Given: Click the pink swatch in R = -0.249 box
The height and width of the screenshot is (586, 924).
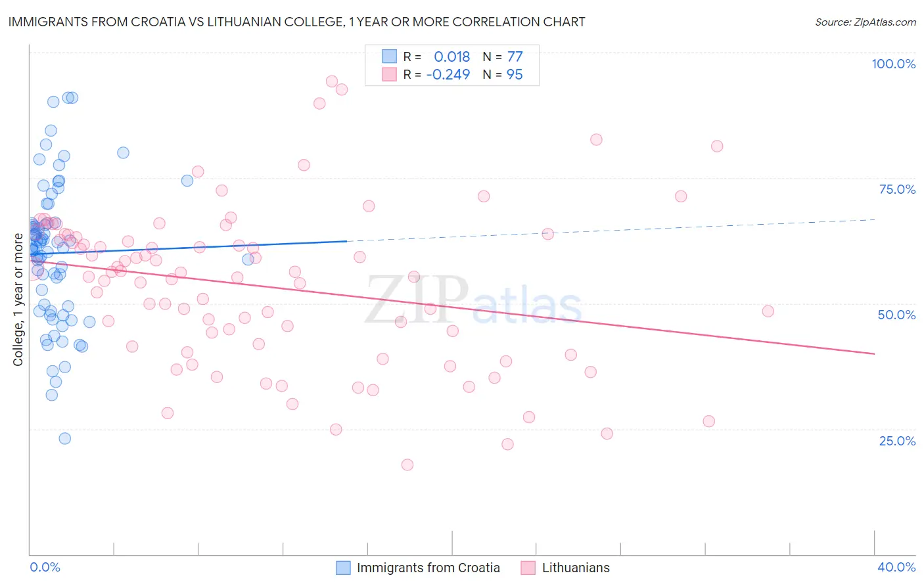Looking at the screenshot, I should (389, 74).
